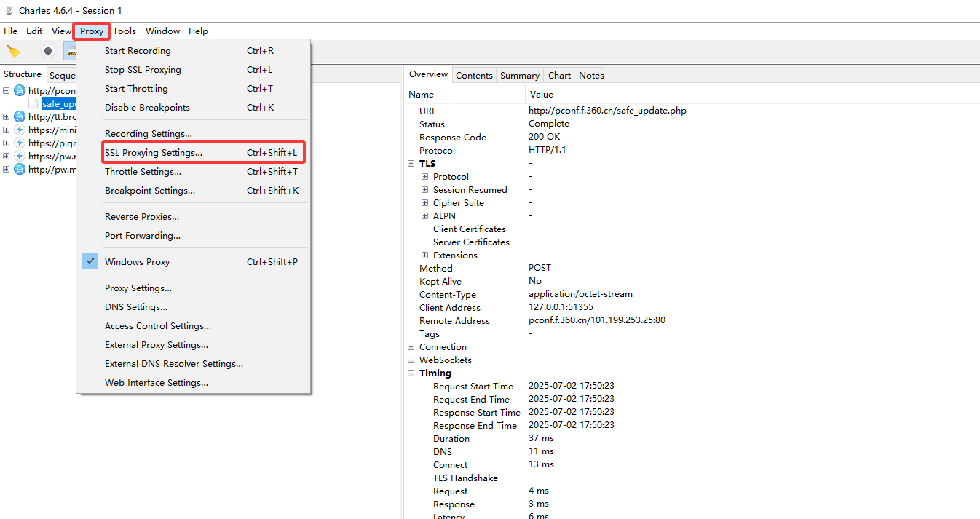Collapse the Timing section

click(411, 373)
